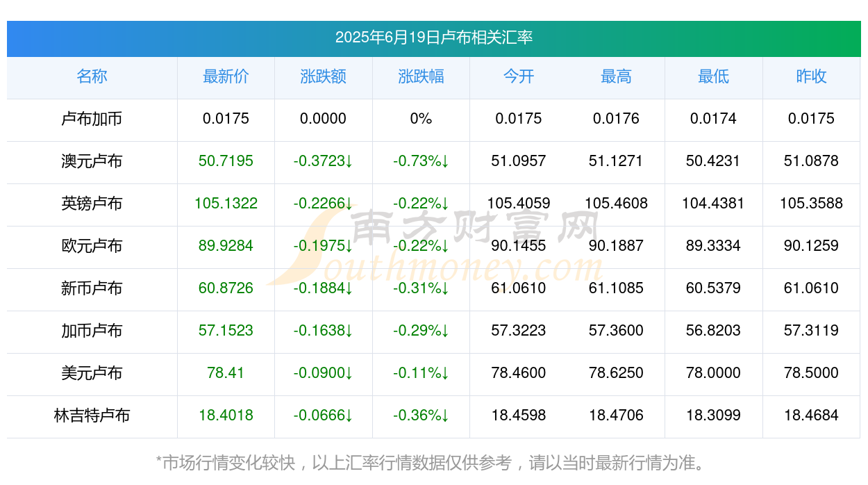Click high value 18.4706 for 林吉特卢布
The image size is (868, 485).
tap(616, 416)
